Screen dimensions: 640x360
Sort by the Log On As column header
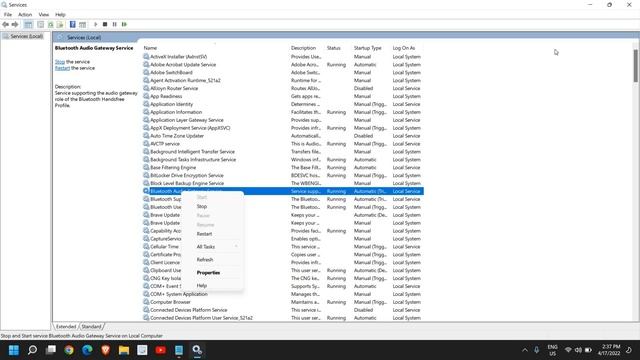(404, 48)
